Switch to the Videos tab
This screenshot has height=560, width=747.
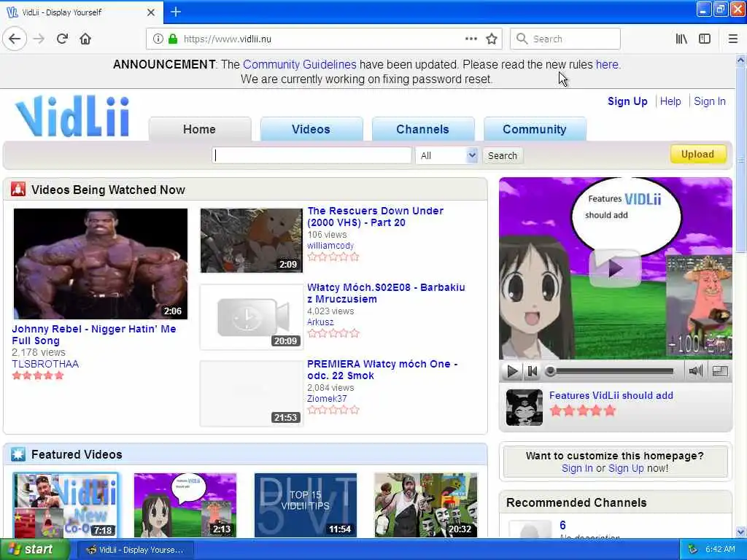coord(311,129)
